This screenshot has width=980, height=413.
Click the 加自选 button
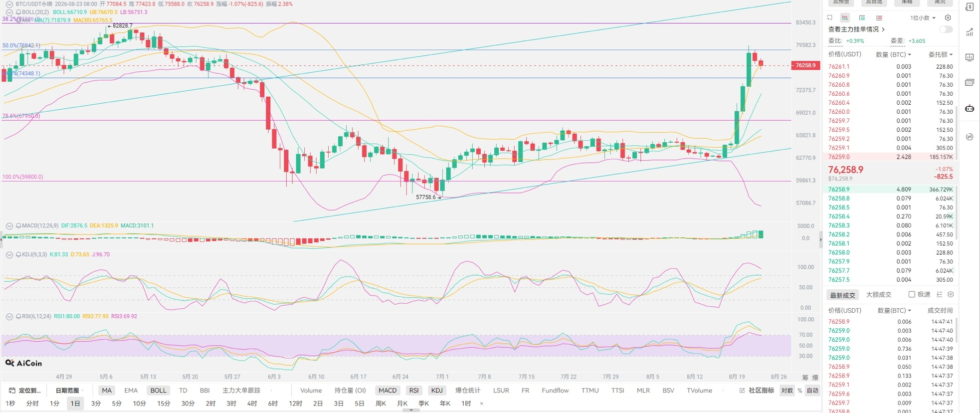pyautogui.click(x=874, y=2)
